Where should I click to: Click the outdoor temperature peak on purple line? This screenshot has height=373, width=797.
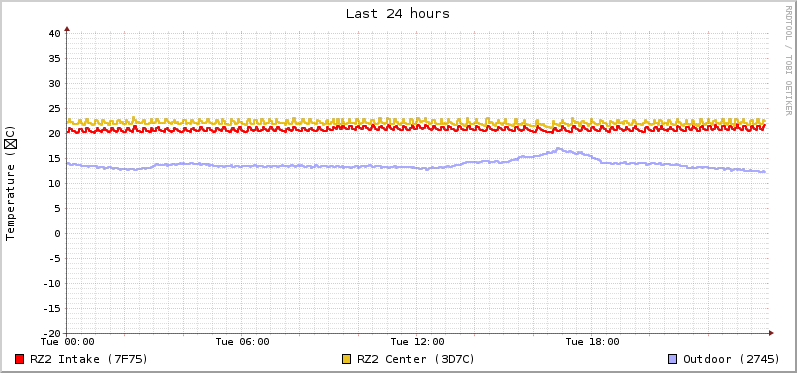pos(558,149)
